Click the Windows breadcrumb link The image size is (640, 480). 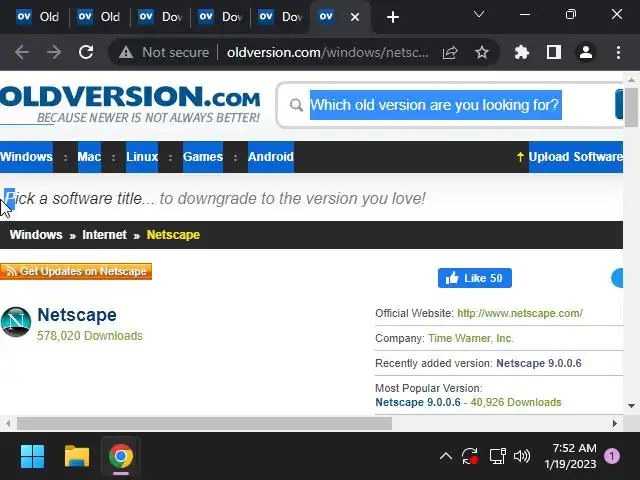pyautogui.click(x=36, y=235)
